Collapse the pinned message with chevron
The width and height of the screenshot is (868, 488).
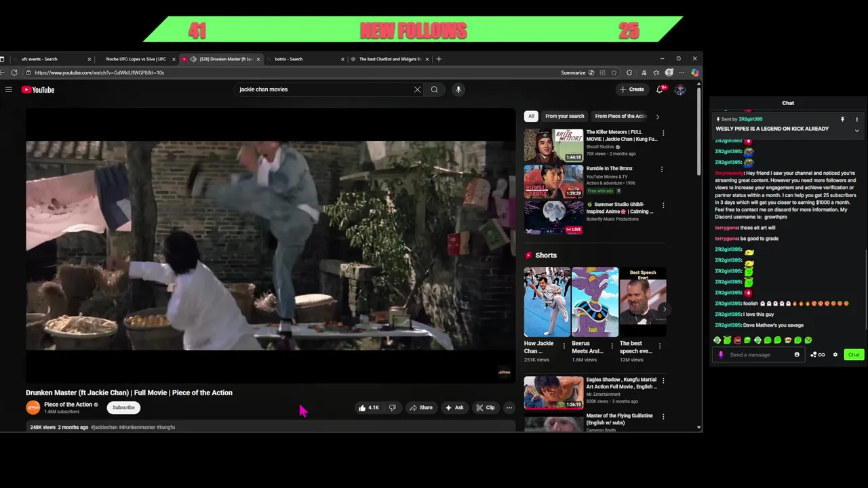click(x=856, y=130)
